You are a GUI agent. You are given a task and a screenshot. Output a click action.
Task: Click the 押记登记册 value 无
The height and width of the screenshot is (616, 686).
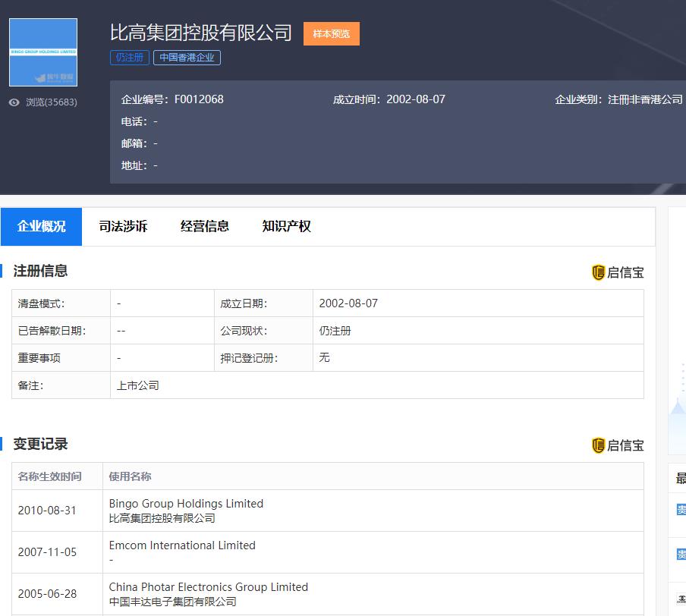click(x=324, y=357)
